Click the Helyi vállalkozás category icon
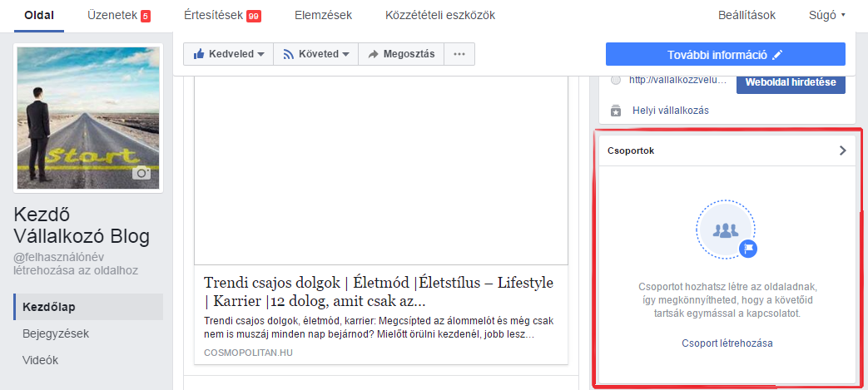The image size is (868, 390). tap(616, 110)
